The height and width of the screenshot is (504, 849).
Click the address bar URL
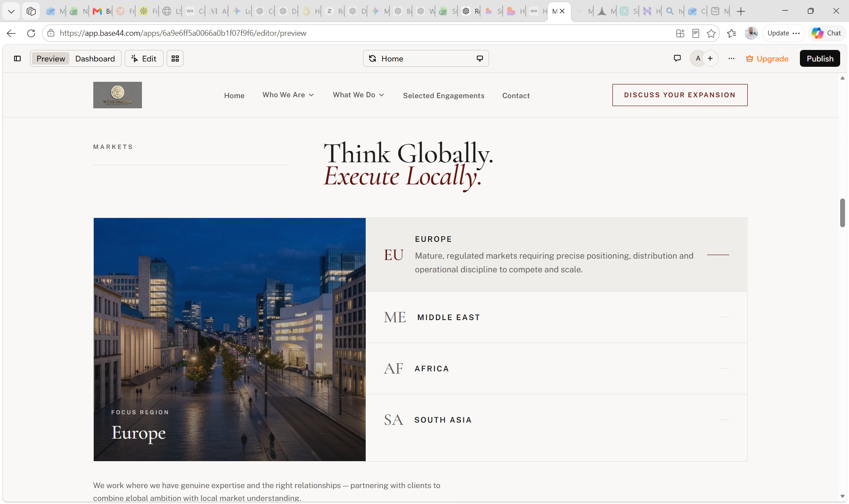[x=183, y=33]
